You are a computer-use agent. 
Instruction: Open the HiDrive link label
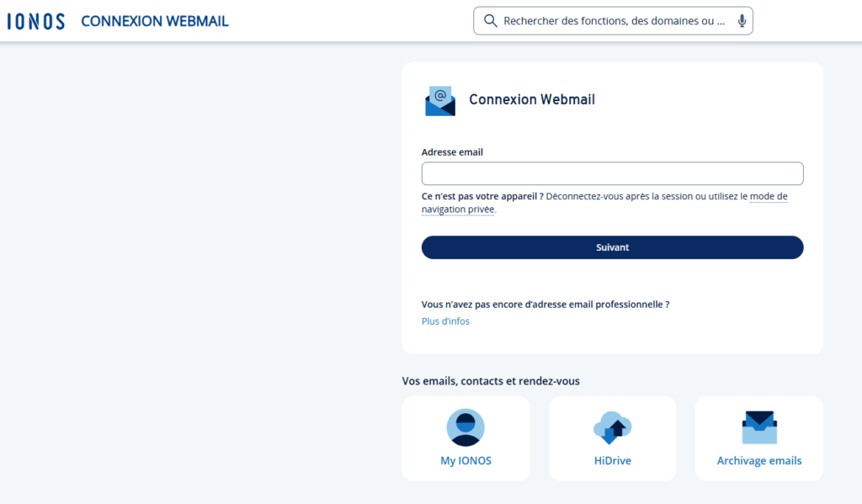[x=613, y=460]
